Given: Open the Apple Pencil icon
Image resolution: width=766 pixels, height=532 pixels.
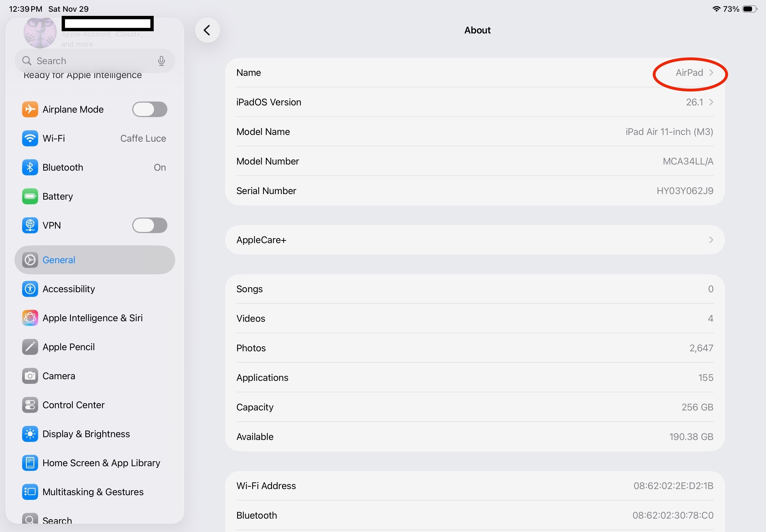Looking at the screenshot, I should tap(30, 347).
